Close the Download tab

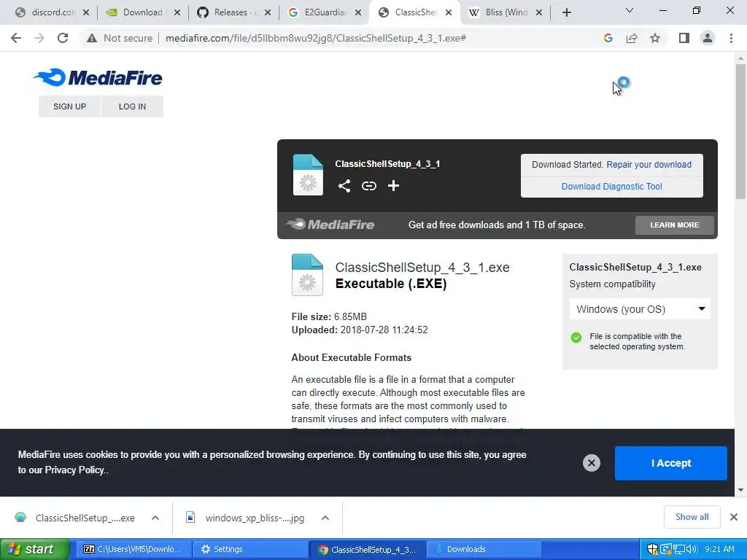click(177, 13)
